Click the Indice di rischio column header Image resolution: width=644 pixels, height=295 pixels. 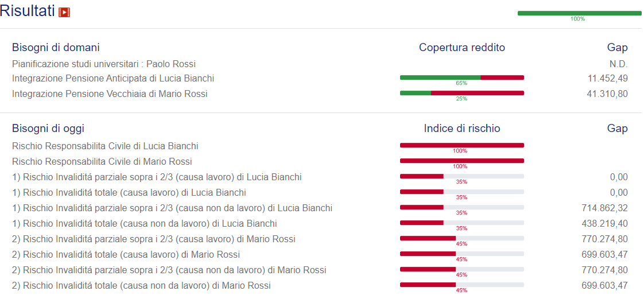[x=461, y=129]
